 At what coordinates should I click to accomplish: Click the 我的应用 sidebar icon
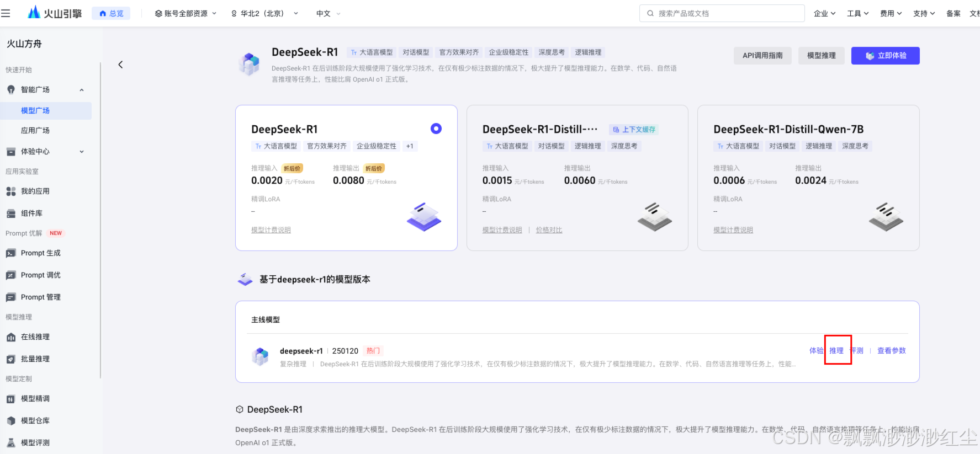coord(11,191)
